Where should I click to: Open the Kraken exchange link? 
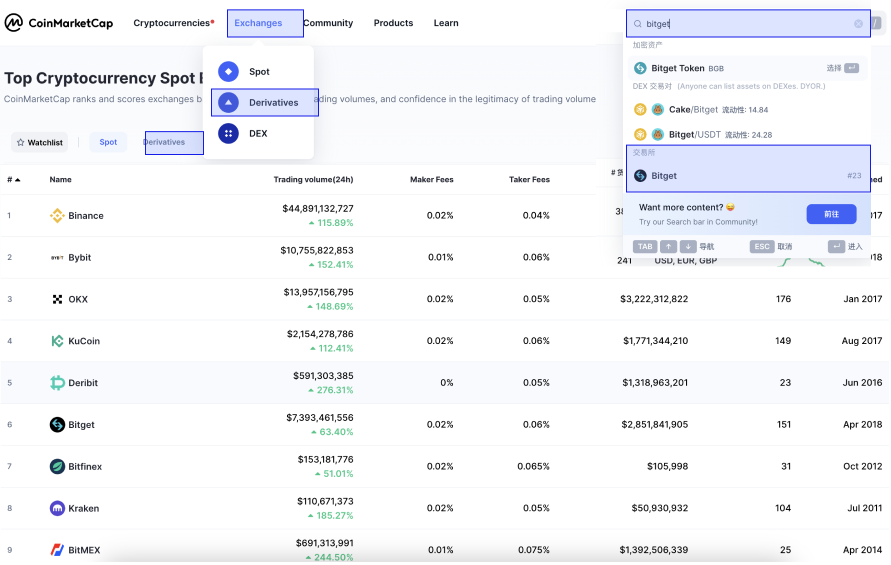point(84,508)
